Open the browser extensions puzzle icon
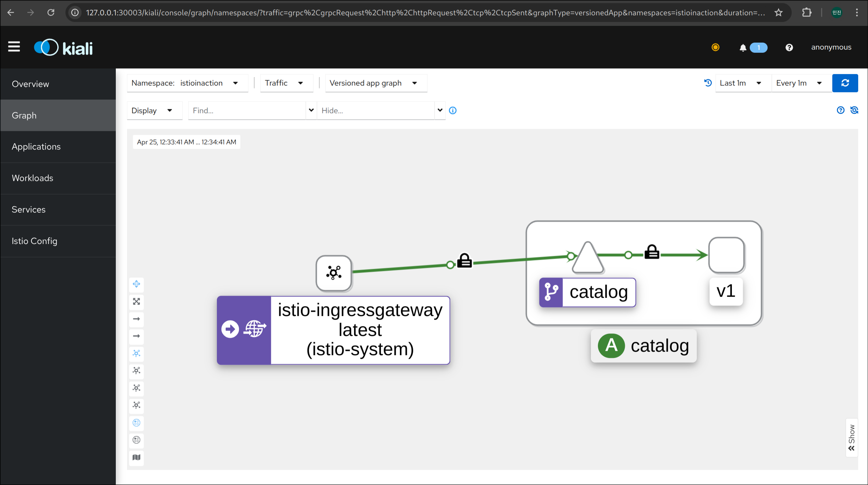 [x=806, y=13]
